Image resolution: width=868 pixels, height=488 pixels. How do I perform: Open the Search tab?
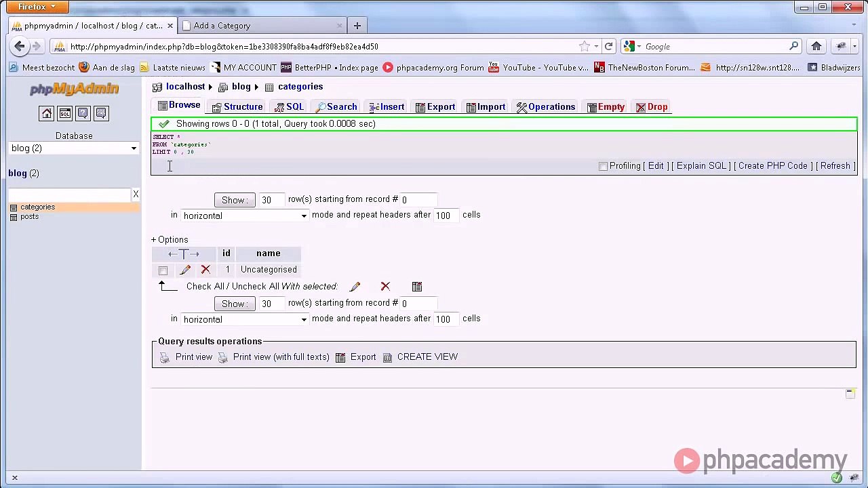coord(336,107)
